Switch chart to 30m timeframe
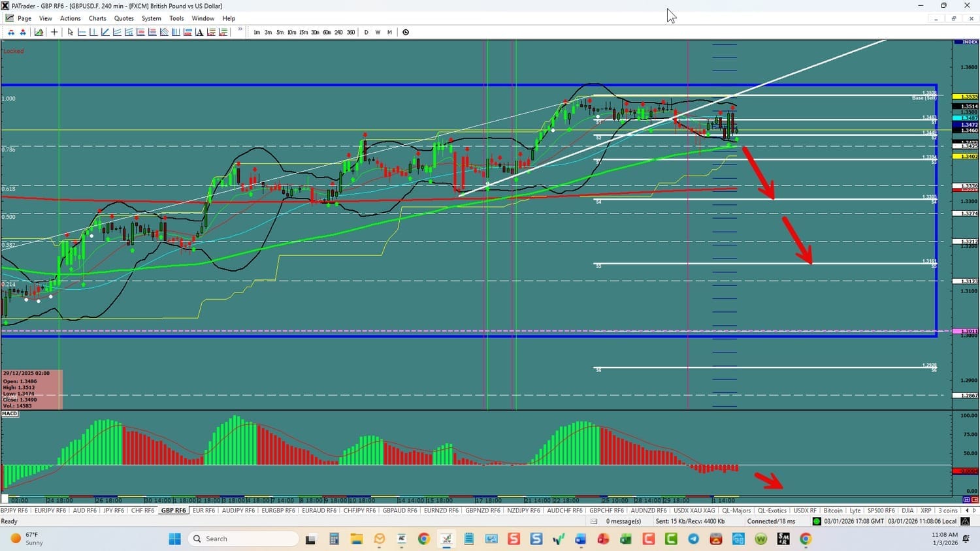Viewport: 980px width, 551px height. [315, 32]
